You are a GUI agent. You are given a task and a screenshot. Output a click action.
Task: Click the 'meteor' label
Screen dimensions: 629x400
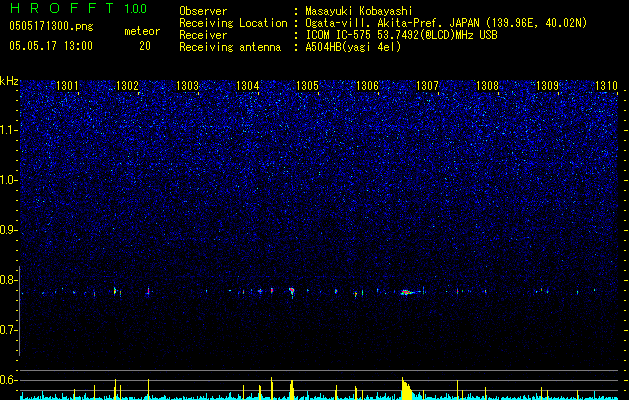(142, 31)
